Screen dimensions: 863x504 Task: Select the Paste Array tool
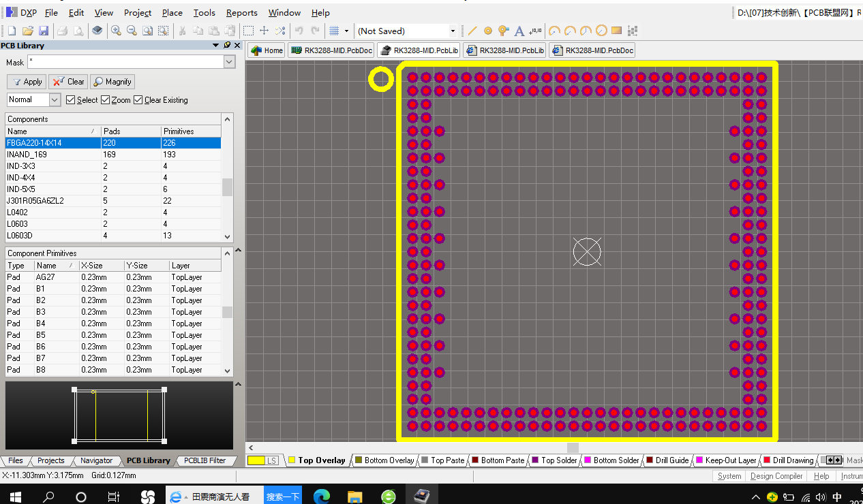pyautogui.click(x=633, y=31)
